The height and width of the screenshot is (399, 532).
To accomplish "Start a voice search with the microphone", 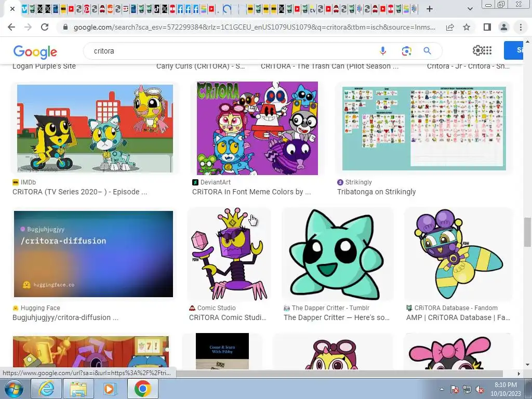I will tap(383, 51).
